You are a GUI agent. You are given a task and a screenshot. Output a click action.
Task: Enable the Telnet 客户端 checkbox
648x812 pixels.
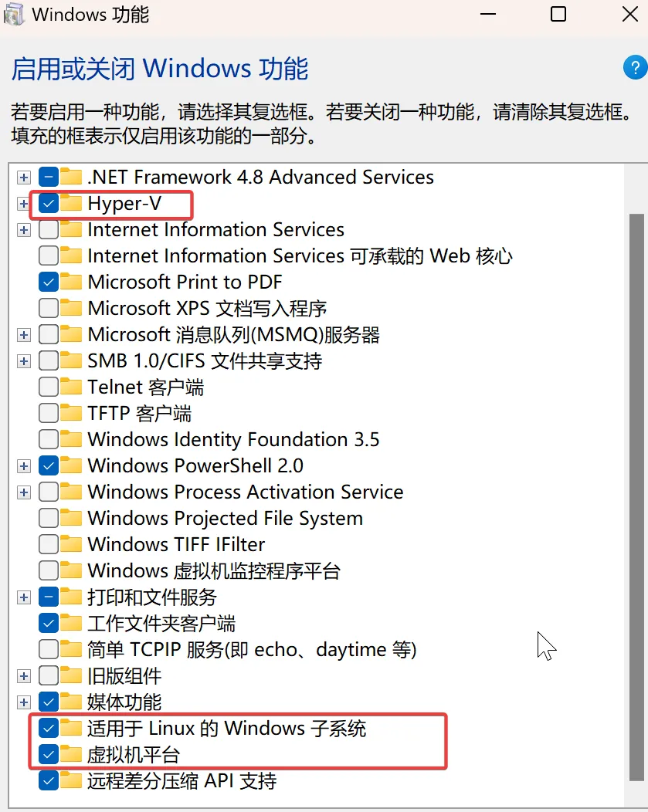(x=49, y=387)
